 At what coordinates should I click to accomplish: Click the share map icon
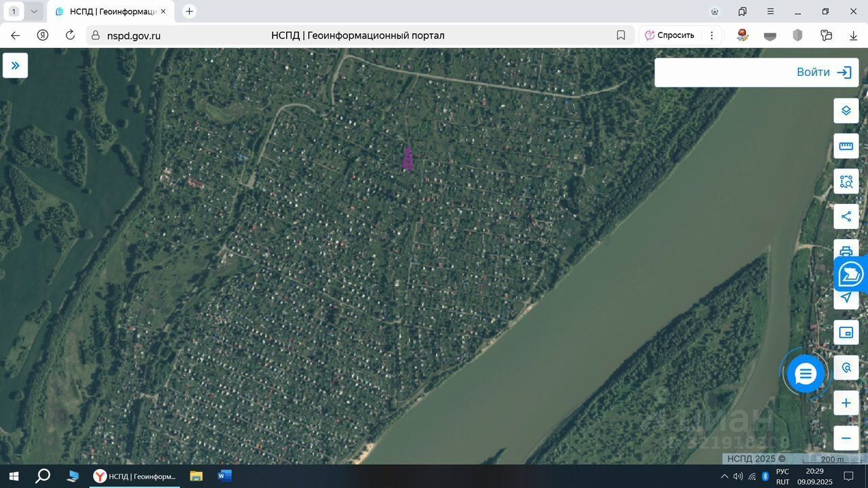click(x=846, y=217)
